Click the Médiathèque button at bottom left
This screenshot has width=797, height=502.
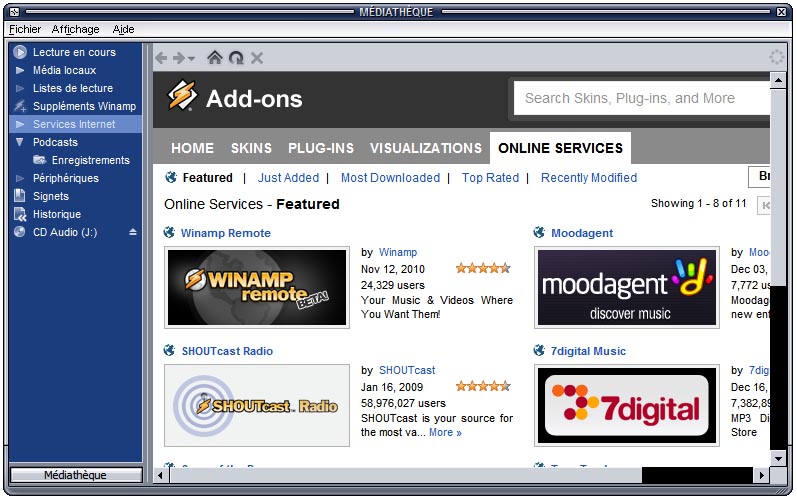tap(75, 475)
